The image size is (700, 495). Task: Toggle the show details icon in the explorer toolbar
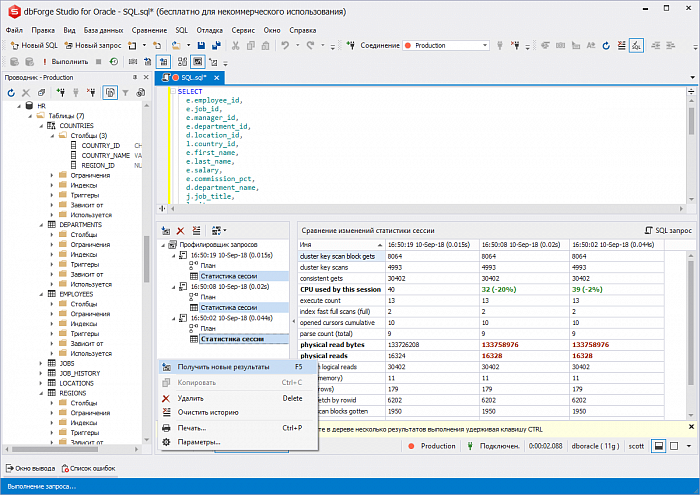(x=110, y=93)
